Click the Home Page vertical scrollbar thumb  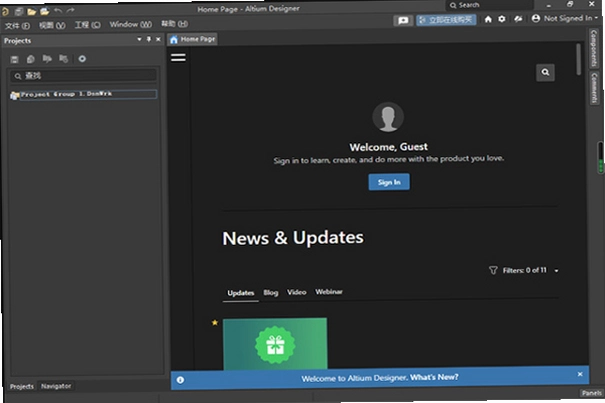click(578, 59)
